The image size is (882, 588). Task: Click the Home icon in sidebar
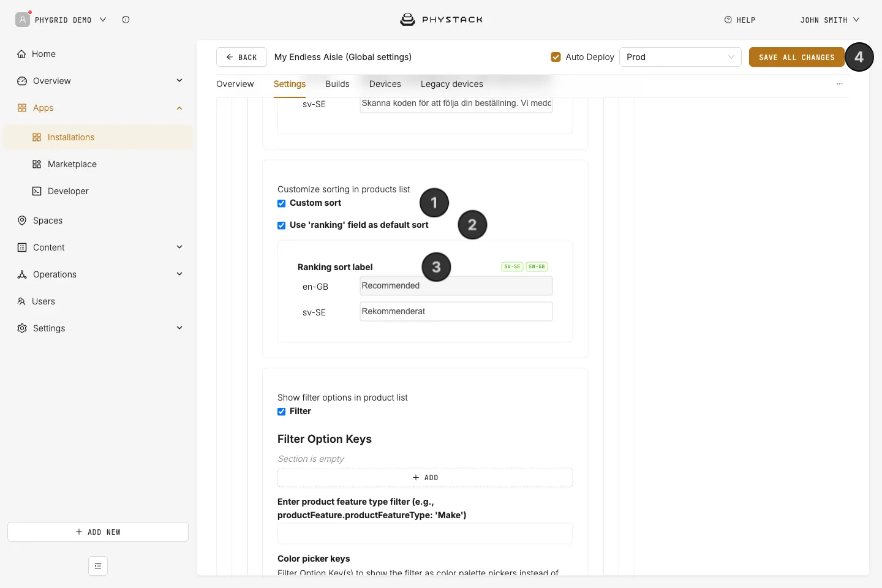[x=21, y=54]
